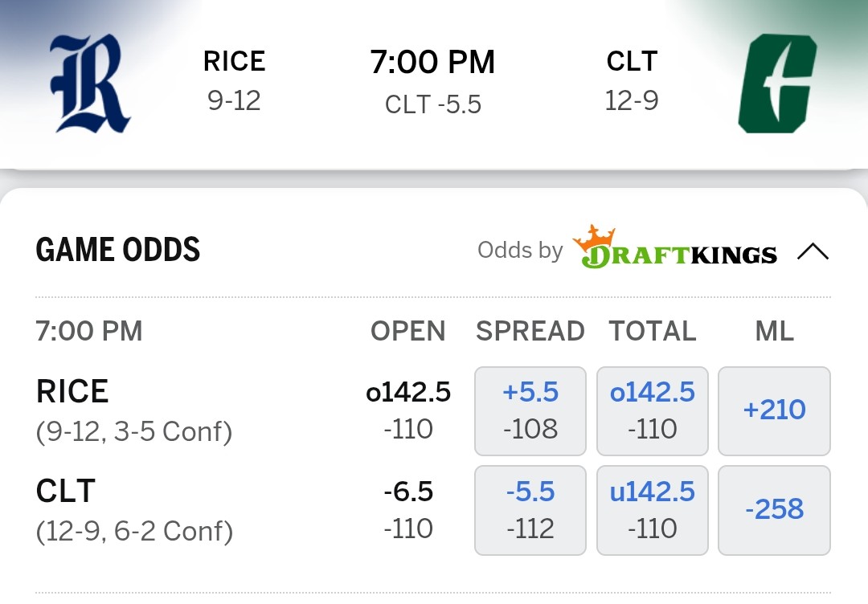
Task: Pick the under 142.5 total
Action: [x=652, y=510]
